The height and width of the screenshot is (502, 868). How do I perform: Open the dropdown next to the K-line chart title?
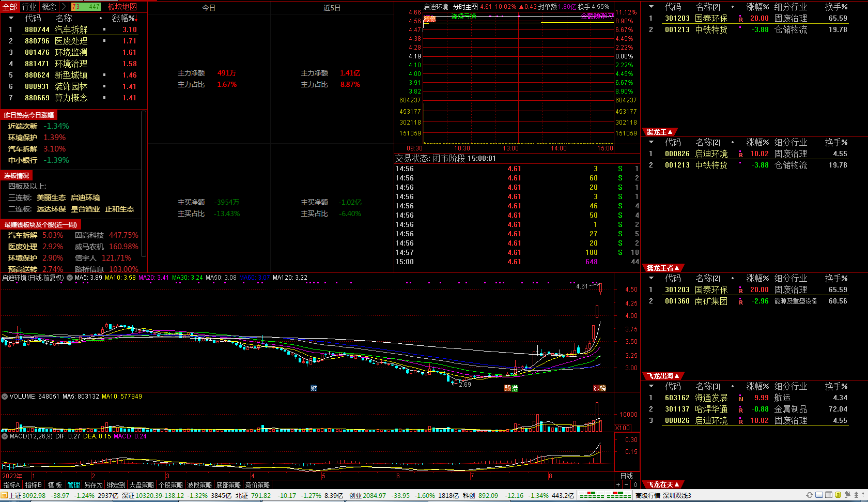pos(70,278)
